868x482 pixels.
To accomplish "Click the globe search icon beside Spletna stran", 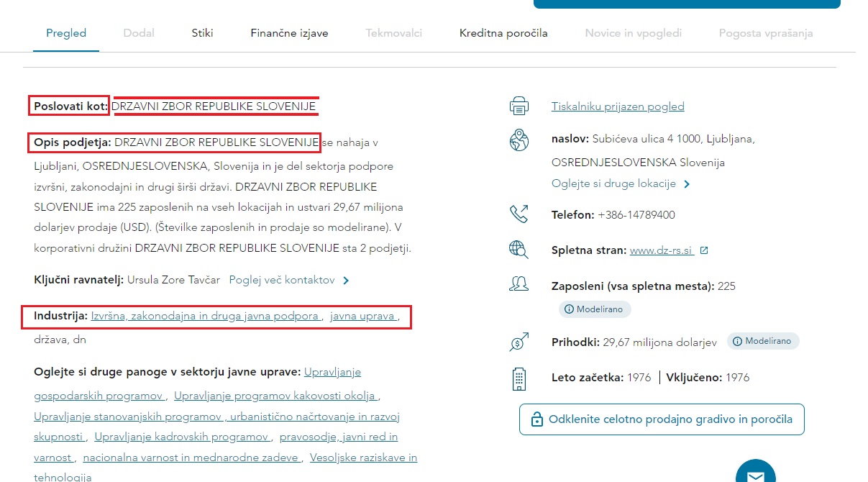I will [518, 250].
